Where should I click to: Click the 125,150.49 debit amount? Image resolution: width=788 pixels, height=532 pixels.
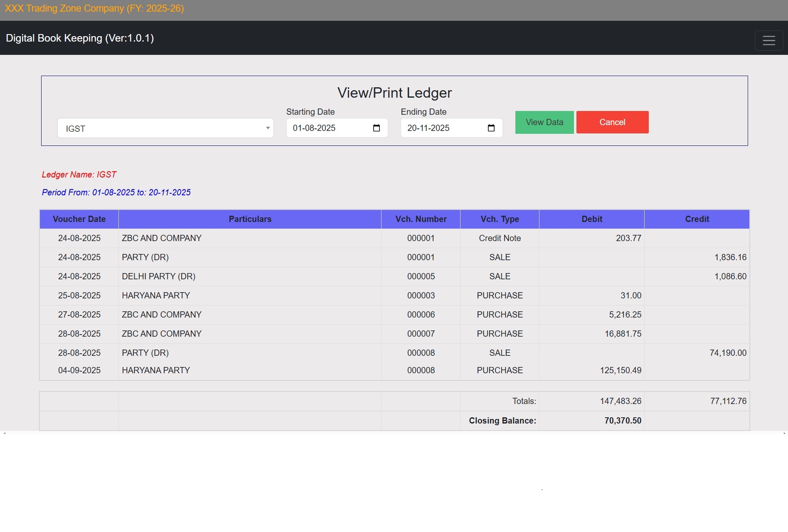coord(620,370)
